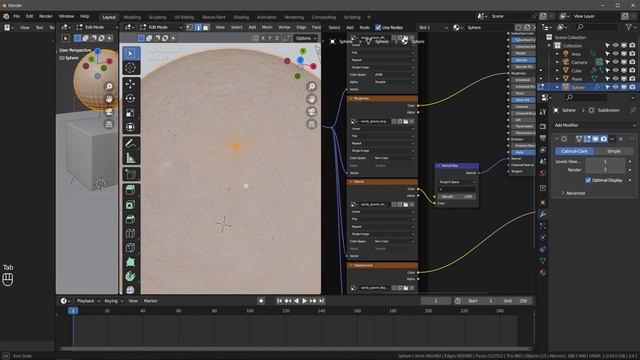The image size is (640, 360).
Task: Open the Render menu in top bar
Action: (x=46, y=16)
